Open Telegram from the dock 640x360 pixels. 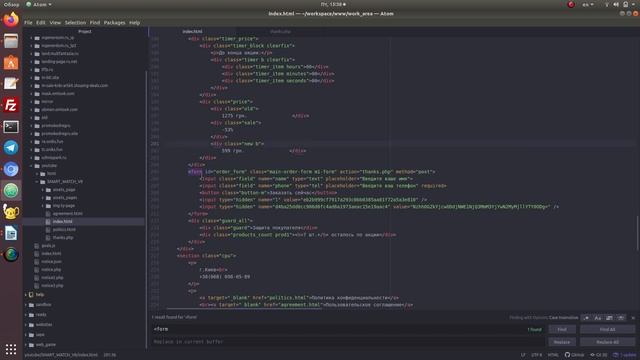click(x=11, y=148)
